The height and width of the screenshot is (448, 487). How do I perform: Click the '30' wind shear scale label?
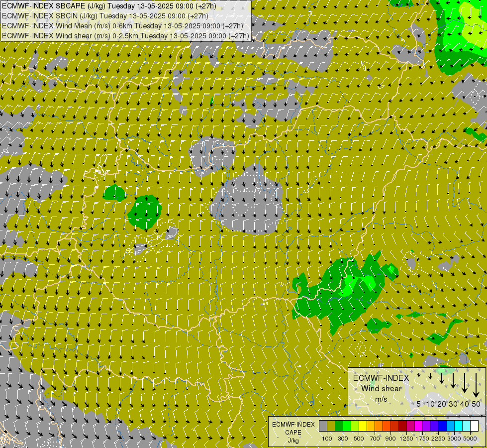click(453, 404)
